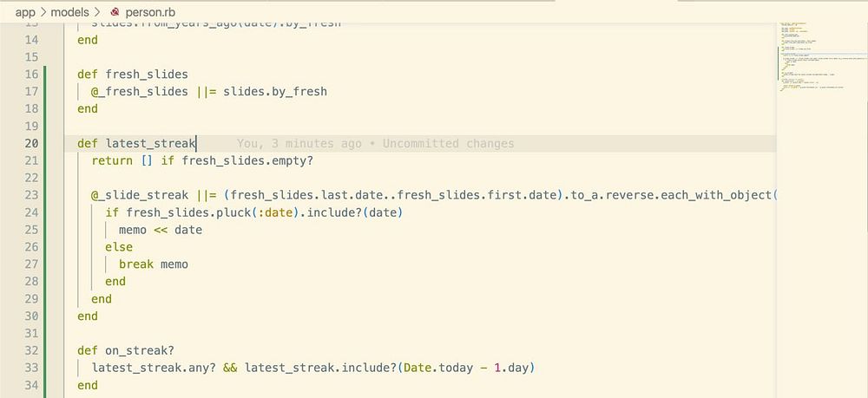
Task: Click the Ruby file icon in breadcrumb
Action: click(x=114, y=13)
